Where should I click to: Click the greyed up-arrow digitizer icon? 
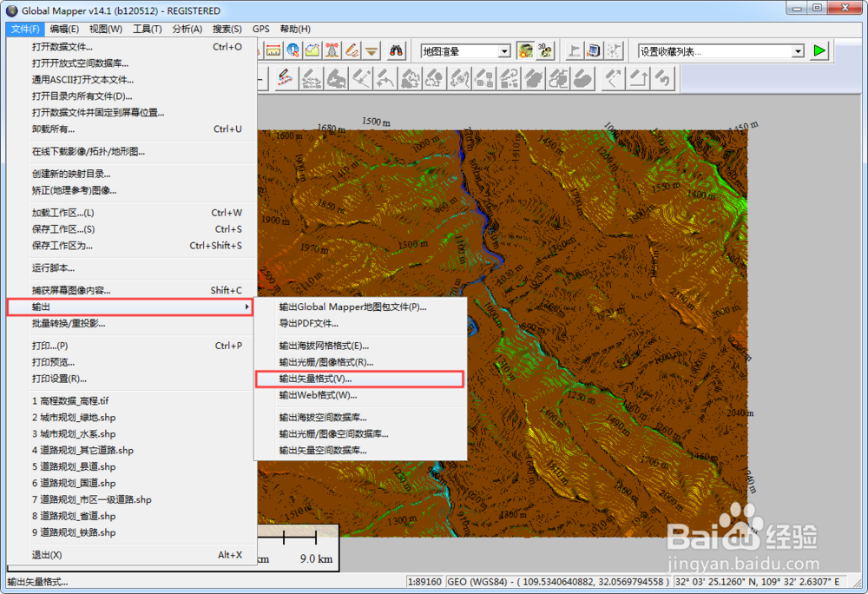click(638, 78)
